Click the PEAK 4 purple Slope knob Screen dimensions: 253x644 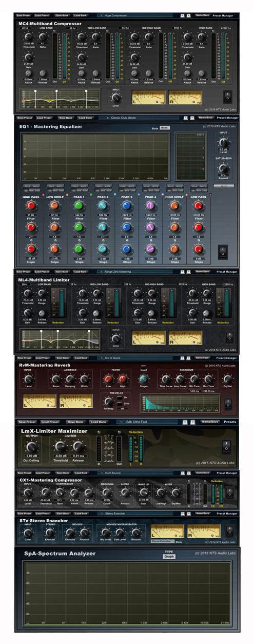tap(150, 249)
